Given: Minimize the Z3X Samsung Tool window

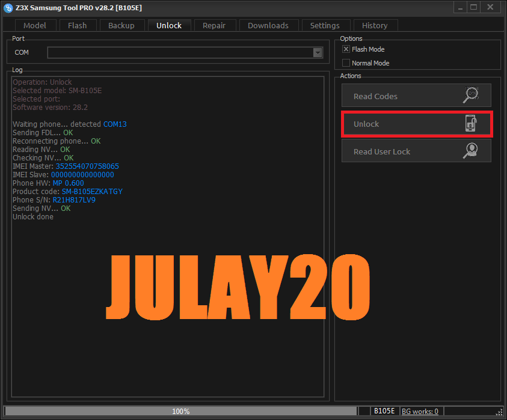Looking at the screenshot, I should (460, 7).
